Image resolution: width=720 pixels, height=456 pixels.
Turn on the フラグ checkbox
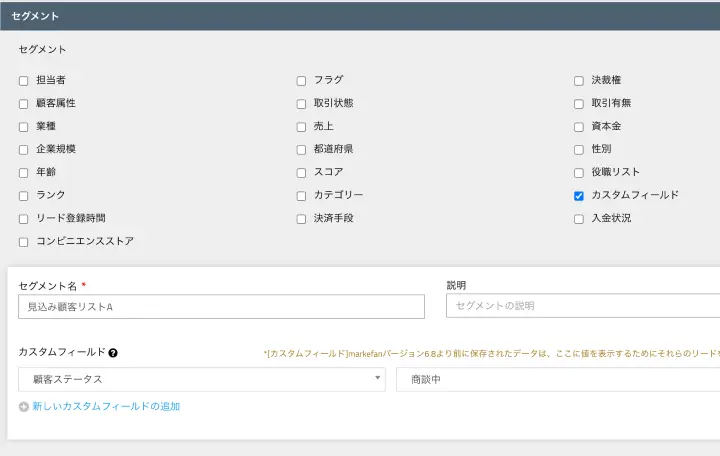coord(301,81)
